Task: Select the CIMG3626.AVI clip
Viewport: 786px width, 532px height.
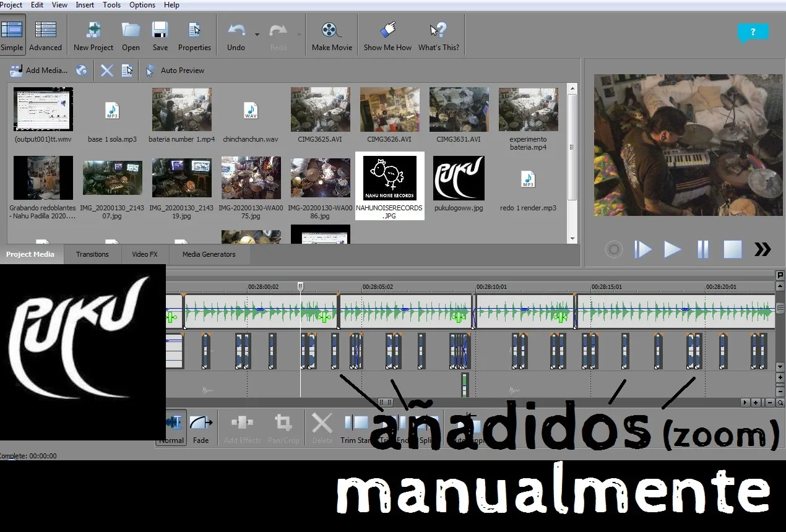Action: 389,115
